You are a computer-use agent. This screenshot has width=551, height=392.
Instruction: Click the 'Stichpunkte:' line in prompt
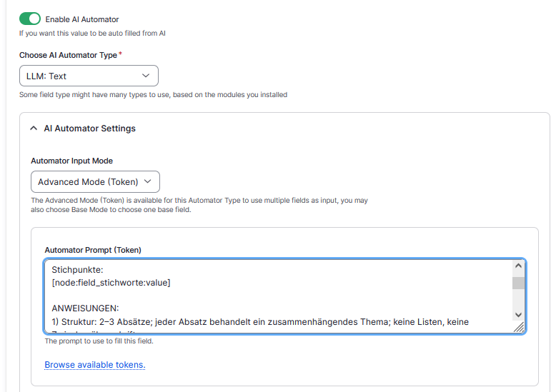pos(77,269)
